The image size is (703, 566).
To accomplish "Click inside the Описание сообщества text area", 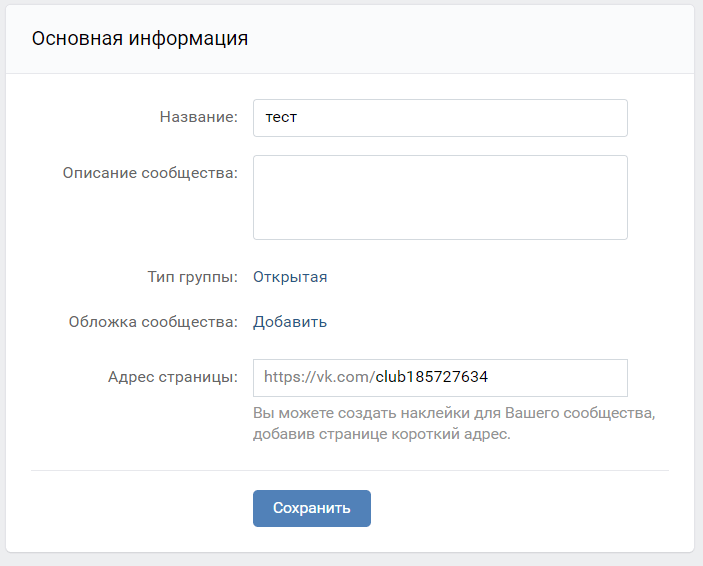I will [440, 197].
